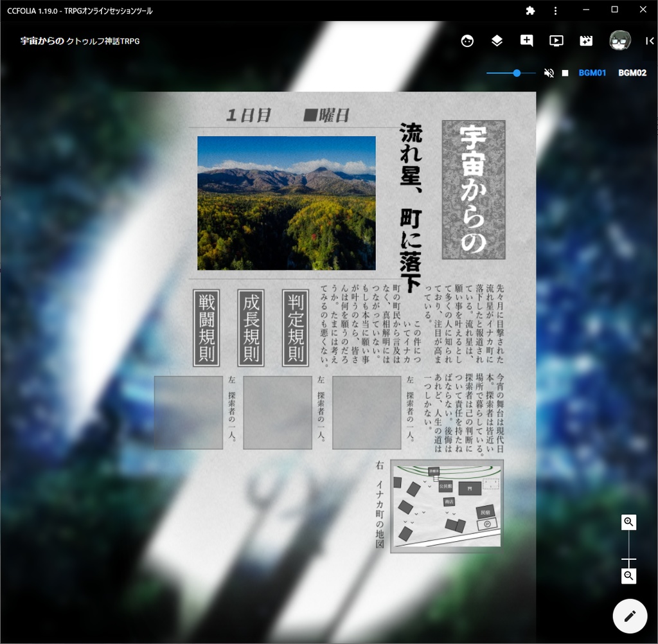Click your user avatar in the top toolbar
Viewport: 658px width, 644px height.
[618, 40]
